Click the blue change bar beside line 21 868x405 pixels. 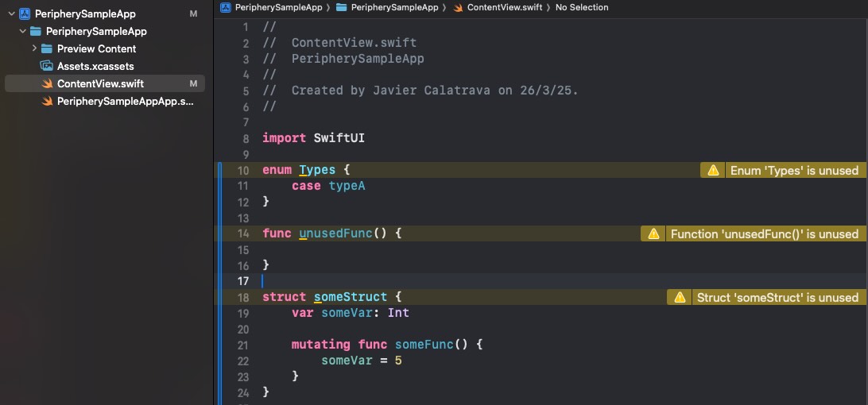coord(219,345)
